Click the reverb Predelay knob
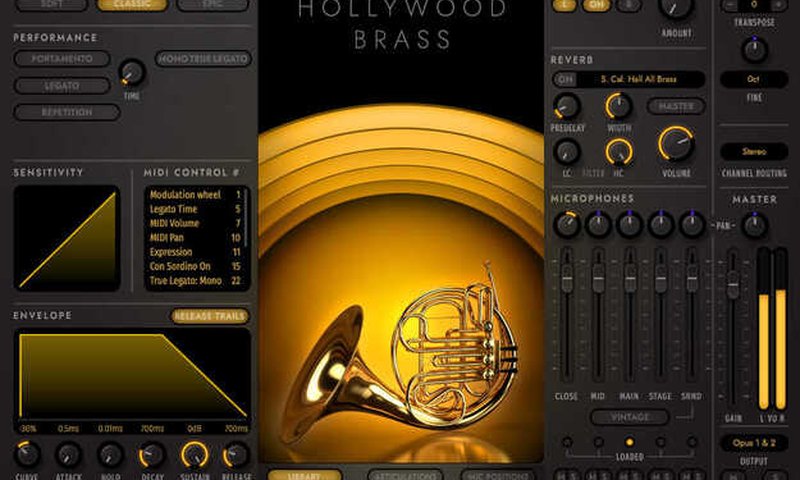 [567, 106]
